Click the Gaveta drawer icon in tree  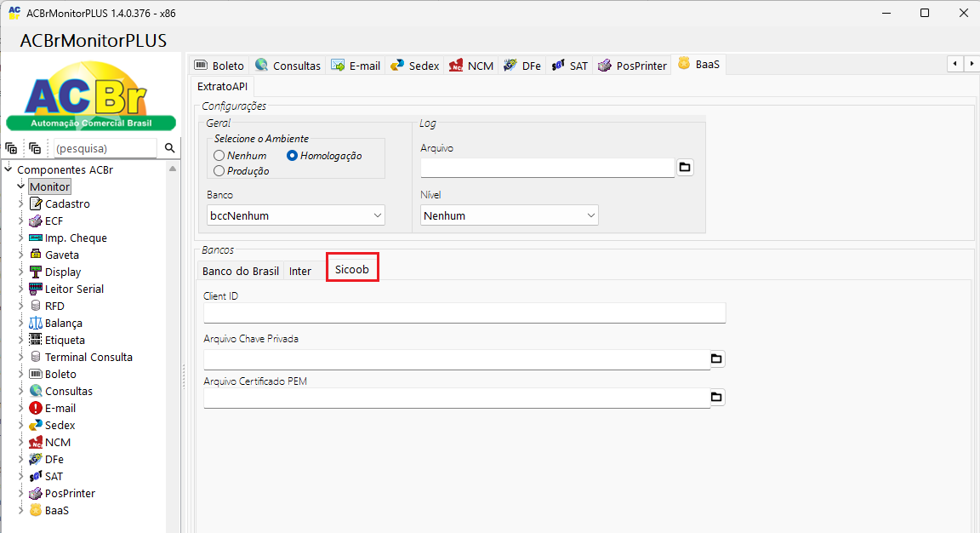pyautogui.click(x=35, y=255)
